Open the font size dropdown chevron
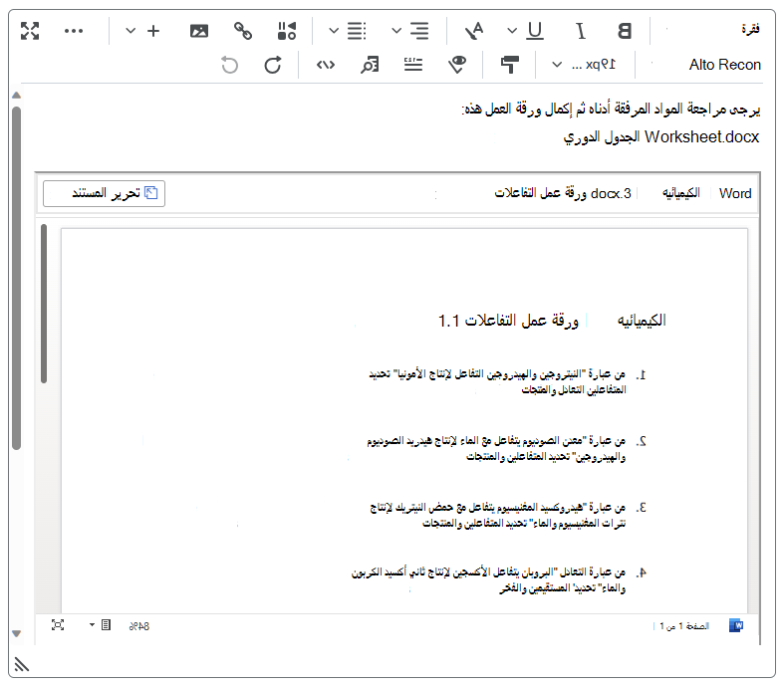This screenshot has width=784, height=686. [557, 65]
